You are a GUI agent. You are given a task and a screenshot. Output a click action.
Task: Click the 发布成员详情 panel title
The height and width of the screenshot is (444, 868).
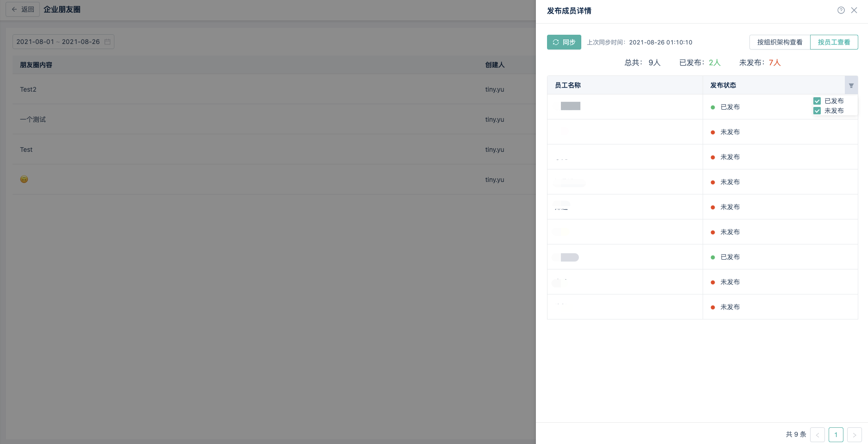click(x=569, y=11)
